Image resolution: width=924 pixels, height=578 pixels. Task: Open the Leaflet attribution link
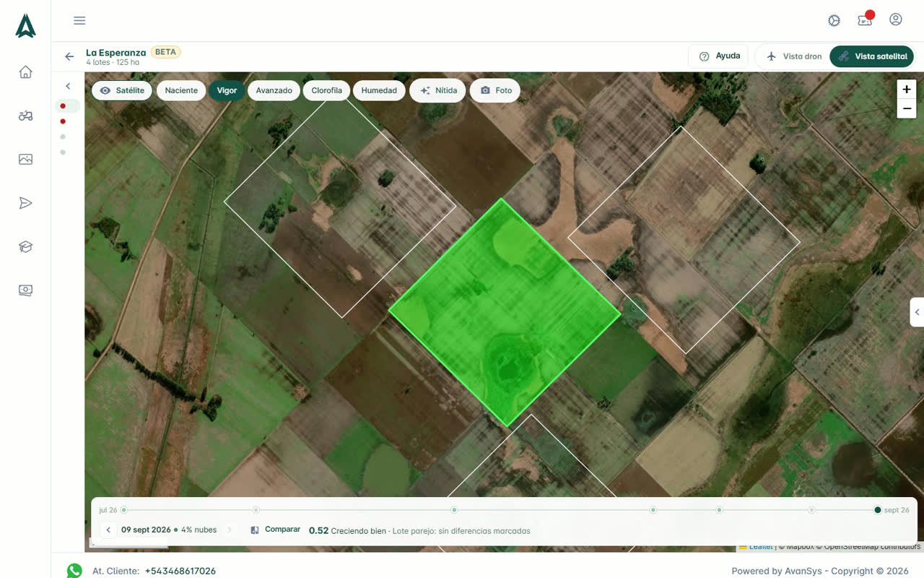click(760, 547)
